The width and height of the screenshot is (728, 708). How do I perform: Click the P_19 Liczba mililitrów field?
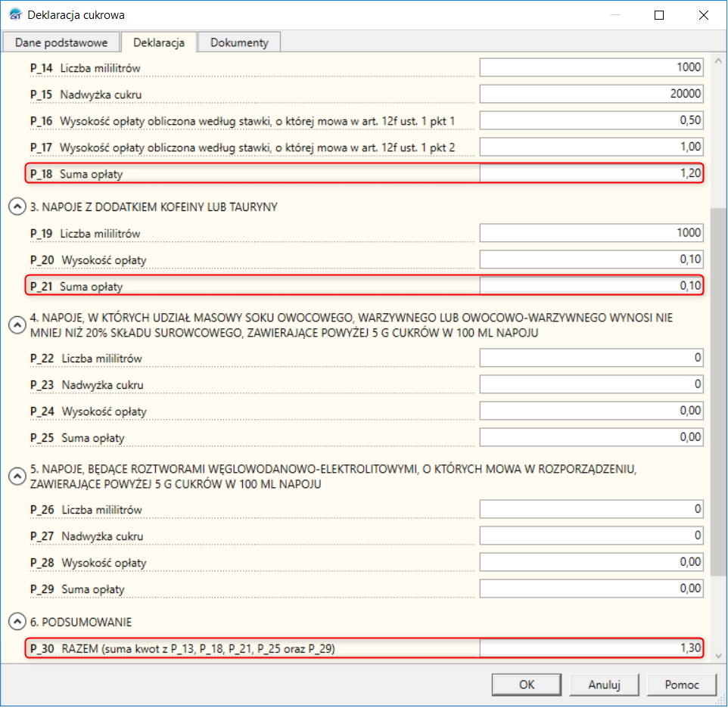pos(592,232)
